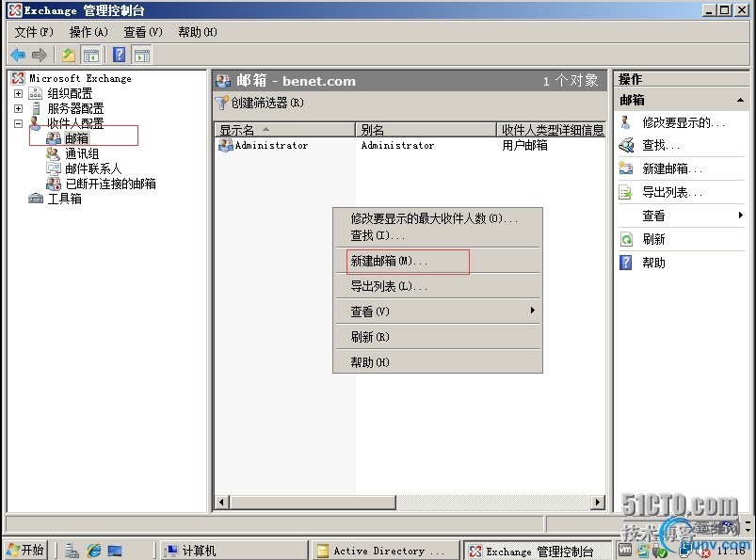The image size is (756, 560).
Task: Click 修改要显示的... in action pane
Action: click(684, 122)
